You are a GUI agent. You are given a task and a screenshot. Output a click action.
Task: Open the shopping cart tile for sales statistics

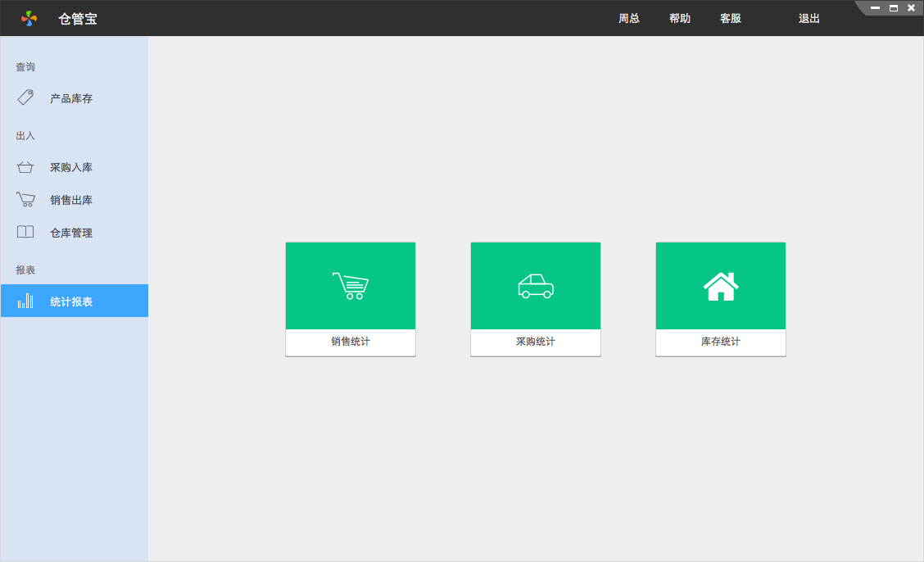351,286
